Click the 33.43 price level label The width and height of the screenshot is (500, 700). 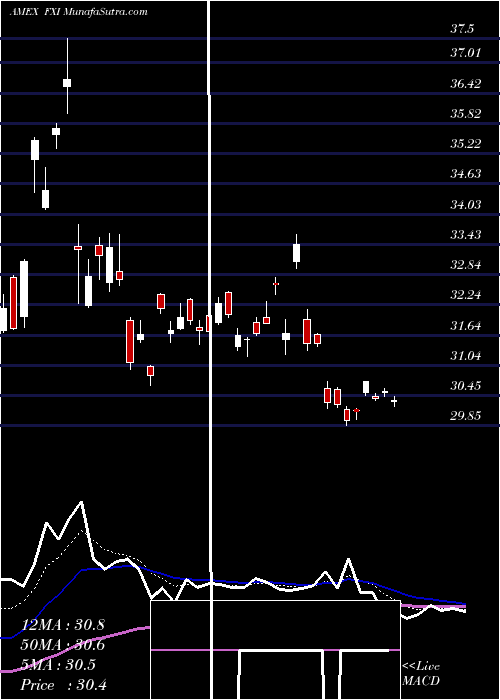coord(465,234)
